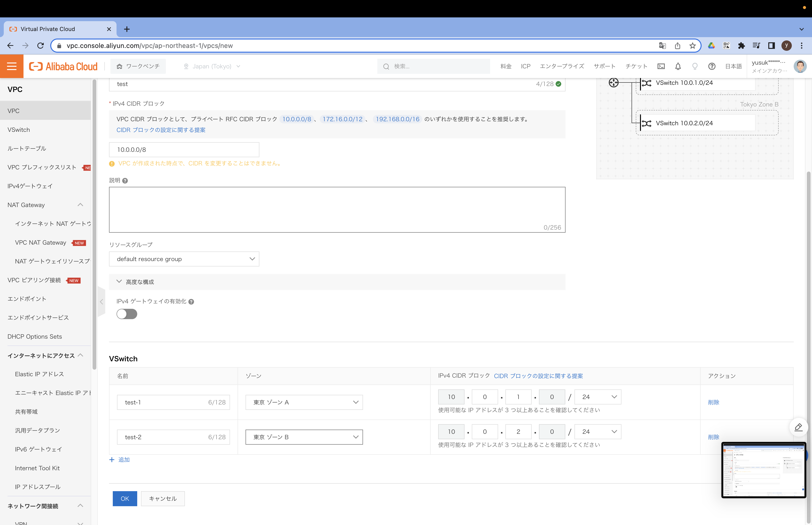Click the notifications bell icon
This screenshot has width=812, height=525.
click(678, 66)
